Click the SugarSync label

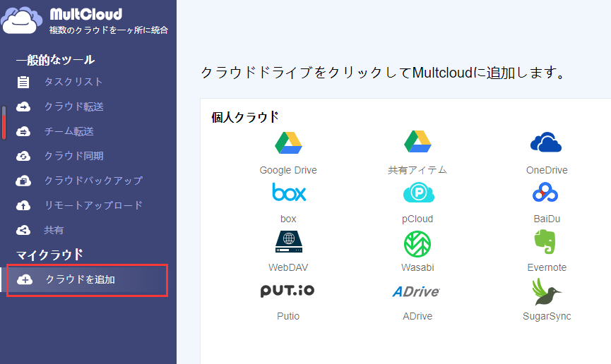[x=547, y=317]
